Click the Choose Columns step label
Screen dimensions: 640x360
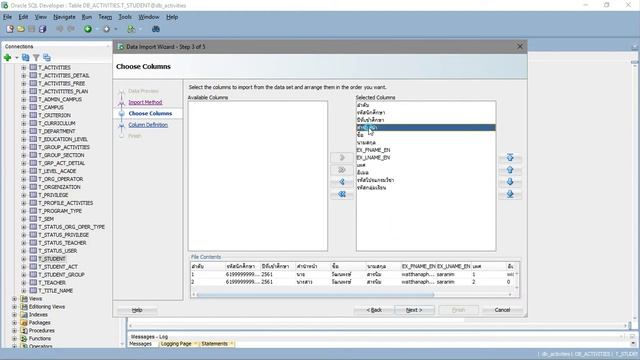coord(150,113)
